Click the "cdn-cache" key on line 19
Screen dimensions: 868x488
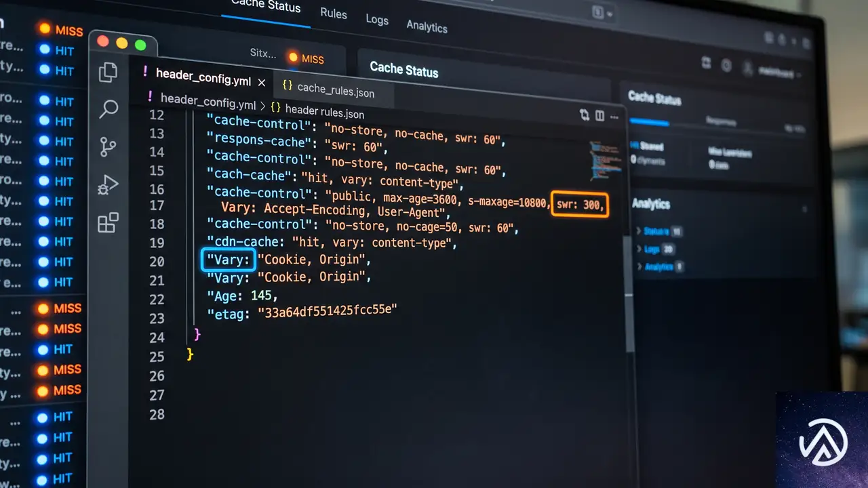coord(247,241)
